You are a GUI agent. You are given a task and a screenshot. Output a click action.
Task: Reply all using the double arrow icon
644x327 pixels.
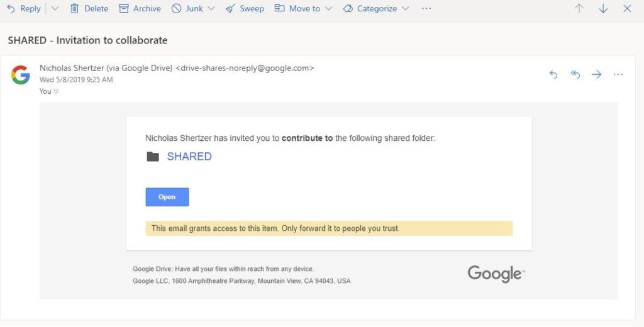click(x=575, y=74)
